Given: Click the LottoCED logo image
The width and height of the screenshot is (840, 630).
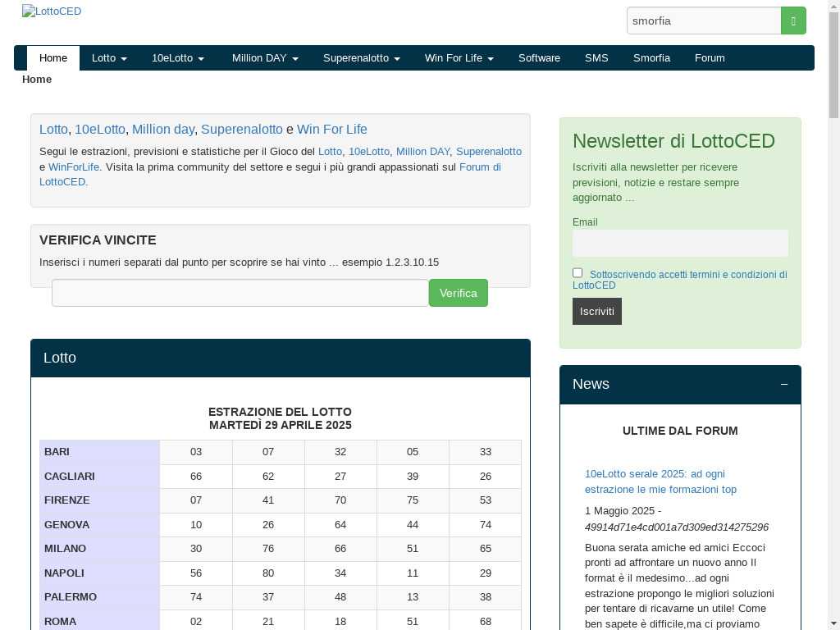Looking at the screenshot, I should click(52, 11).
